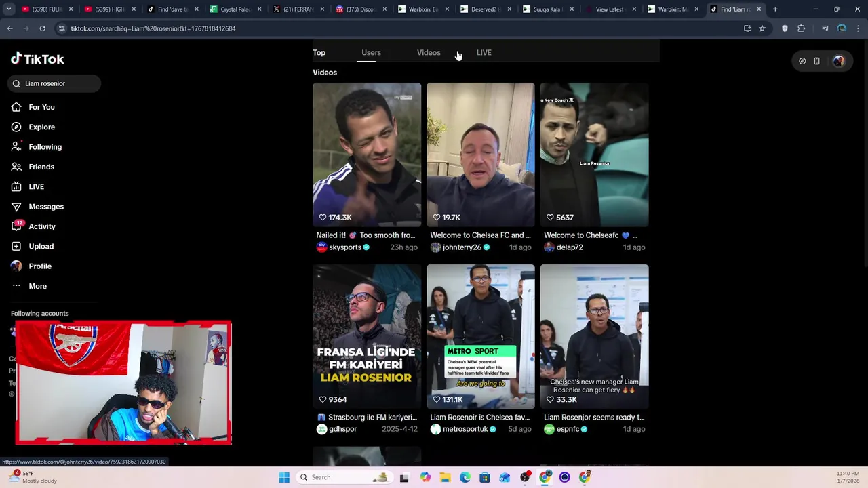Bookmark this page with the star icon

tap(762, 28)
